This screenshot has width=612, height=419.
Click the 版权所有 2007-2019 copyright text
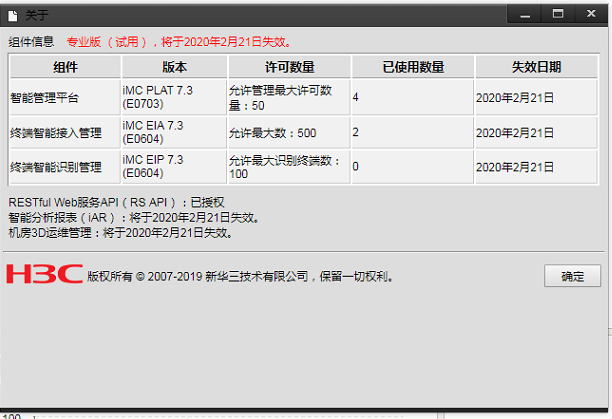tap(240, 276)
